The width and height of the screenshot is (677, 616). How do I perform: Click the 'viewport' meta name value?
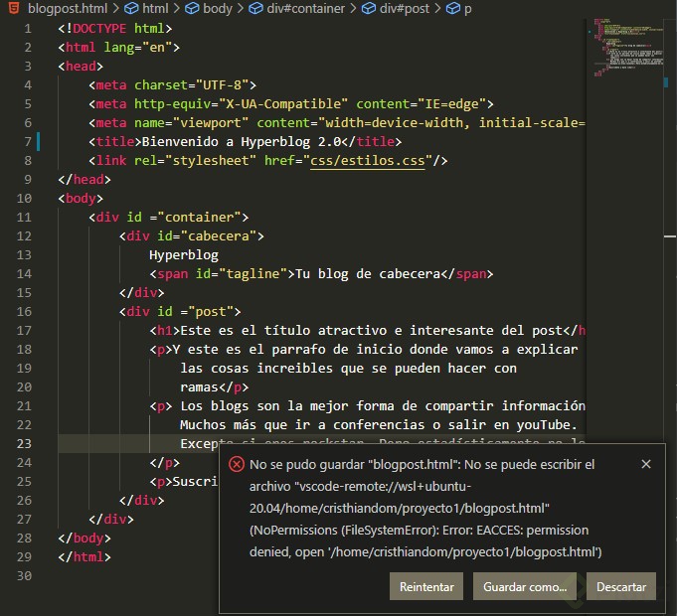point(211,123)
